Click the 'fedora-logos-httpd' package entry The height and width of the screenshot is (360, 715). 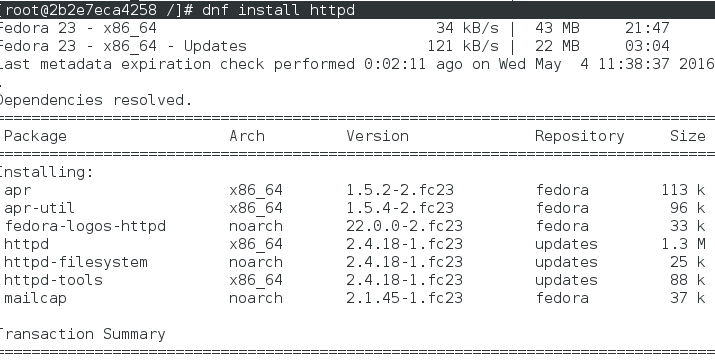point(85,226)
